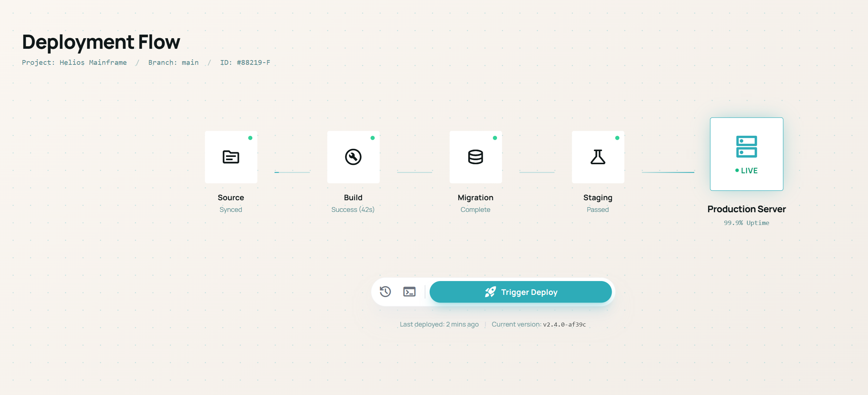Open the terminal console icon

click(409, 292)
